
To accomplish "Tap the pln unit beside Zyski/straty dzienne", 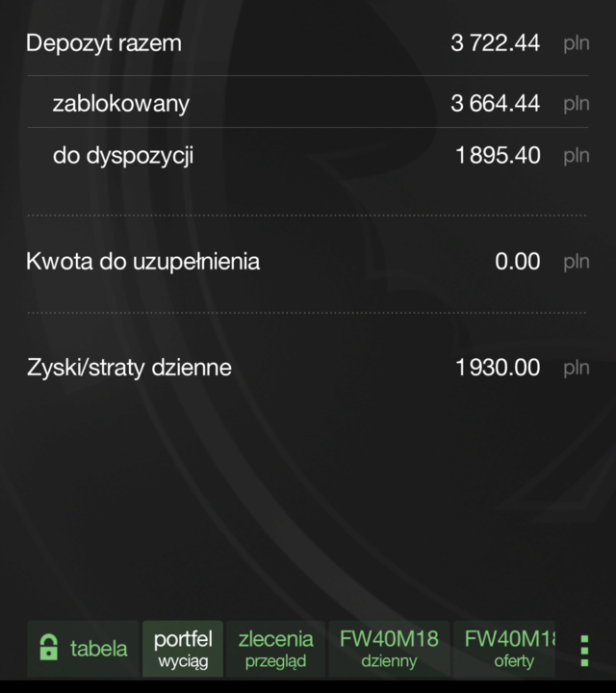I will click(577, 368).
